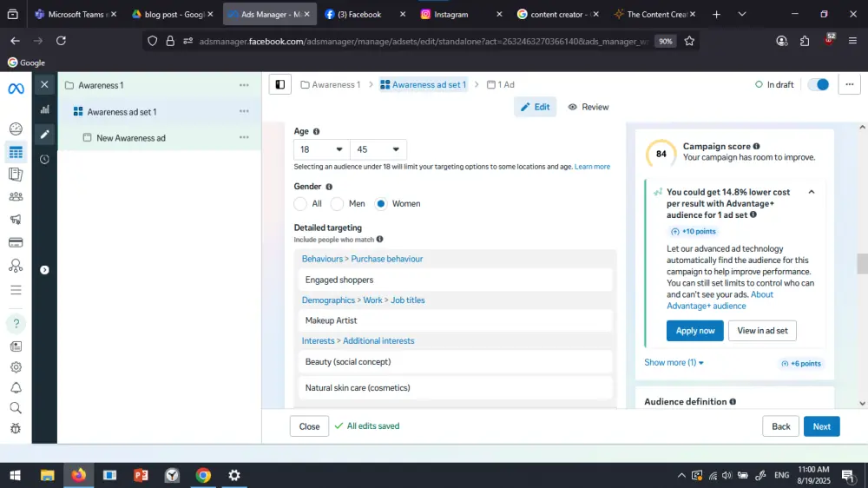Open the Learn more link about age
Viewport: 868px width, 488px height.
[592, 167]
